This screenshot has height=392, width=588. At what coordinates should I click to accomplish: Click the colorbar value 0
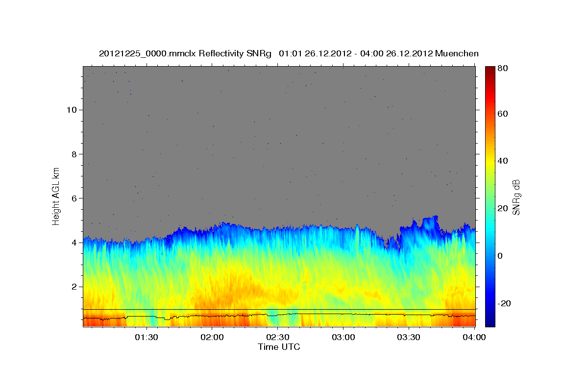click(501, 256)
